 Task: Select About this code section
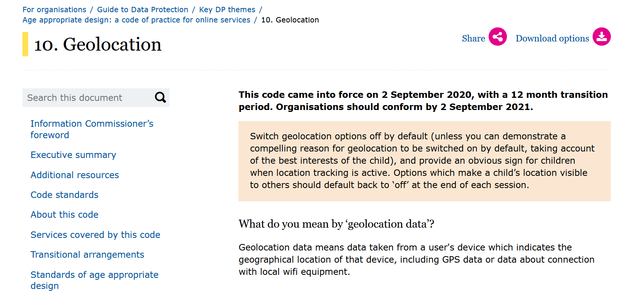64,215
